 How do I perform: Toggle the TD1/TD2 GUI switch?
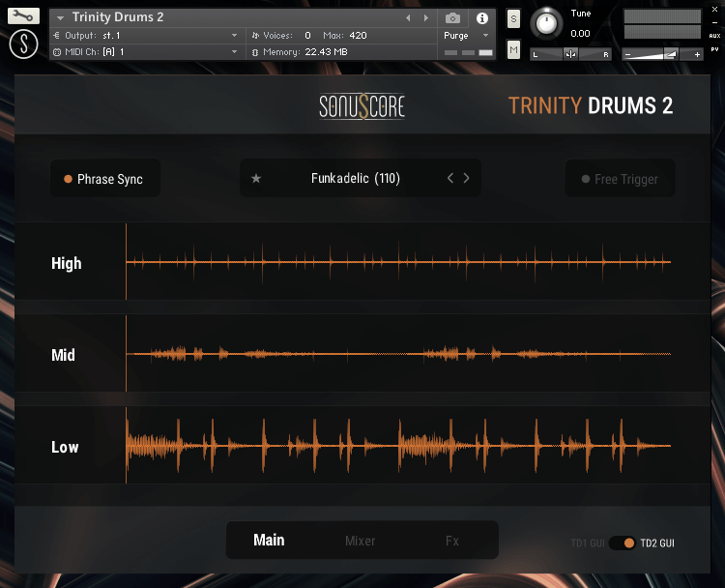click(623, 543)
